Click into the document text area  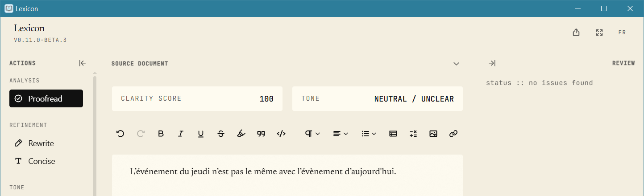point(287,175)
